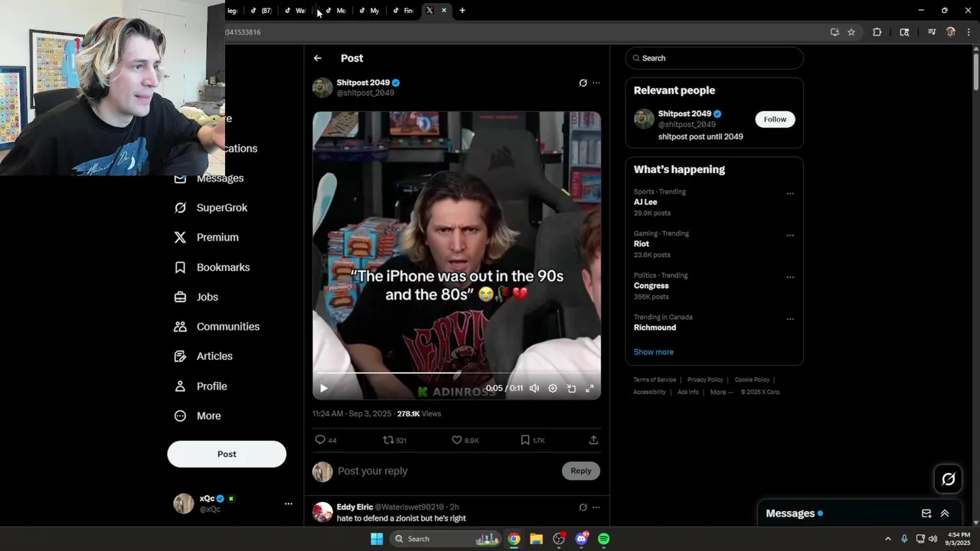The width and height of the screenshot is (980, 551).
Task: Open Messages in the sidebar
Action: click(x=209, y=178)
